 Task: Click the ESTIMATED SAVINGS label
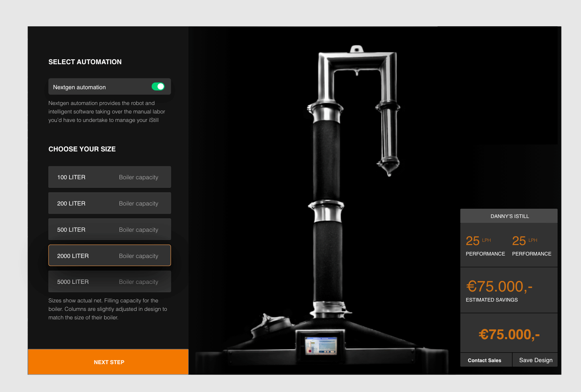[491, 300]
